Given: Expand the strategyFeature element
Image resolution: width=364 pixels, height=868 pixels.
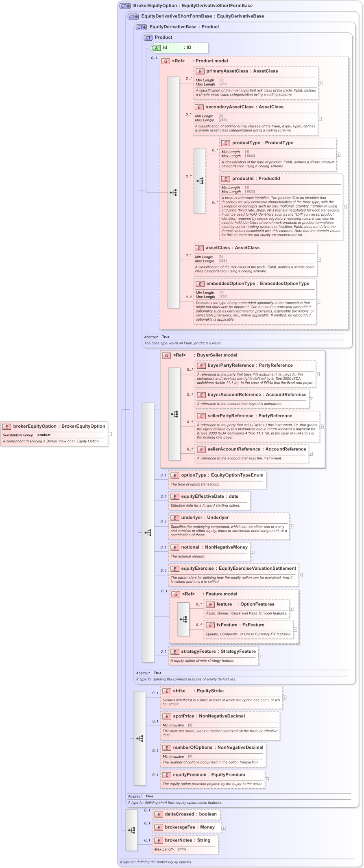Looking at the screenshot, I should [x=260, y=656].
